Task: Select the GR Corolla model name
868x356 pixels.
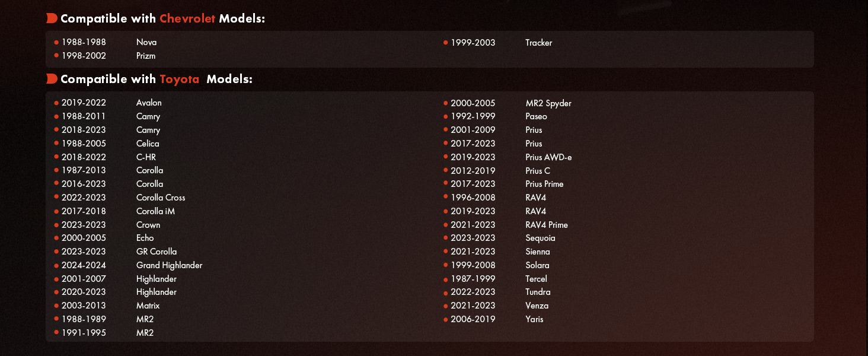Action: (157, 252)
